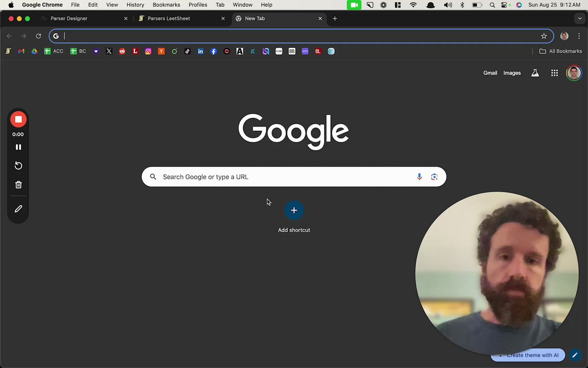
Task: Open the X (Twitter) bookmark
Action: 109,52
